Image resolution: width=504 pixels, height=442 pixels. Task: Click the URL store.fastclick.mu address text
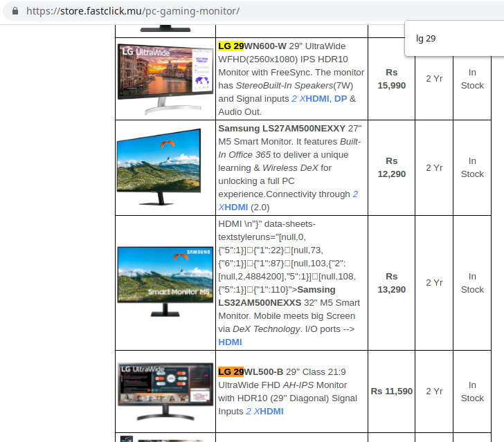[x=133, y=11]
